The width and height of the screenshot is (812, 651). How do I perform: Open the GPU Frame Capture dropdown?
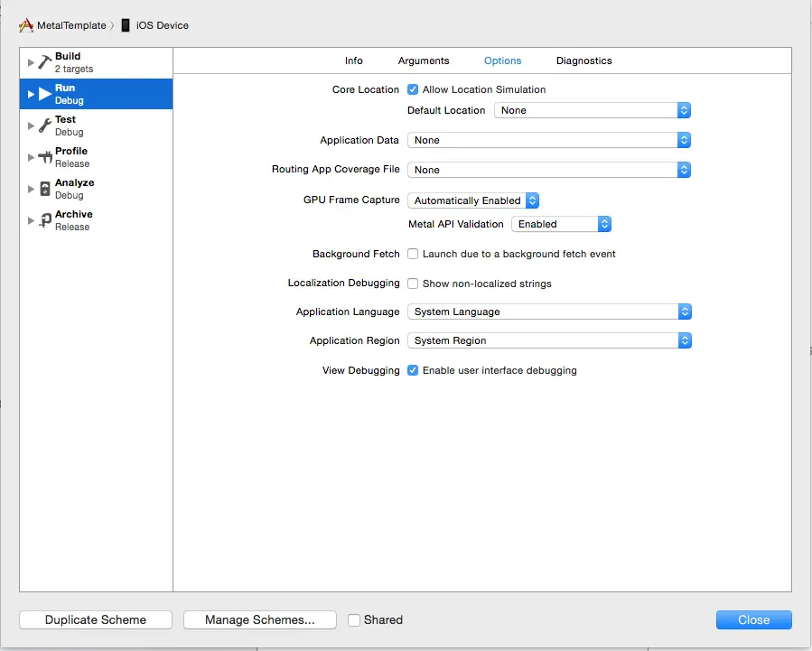pyautogui.click(x=473, y=200)
